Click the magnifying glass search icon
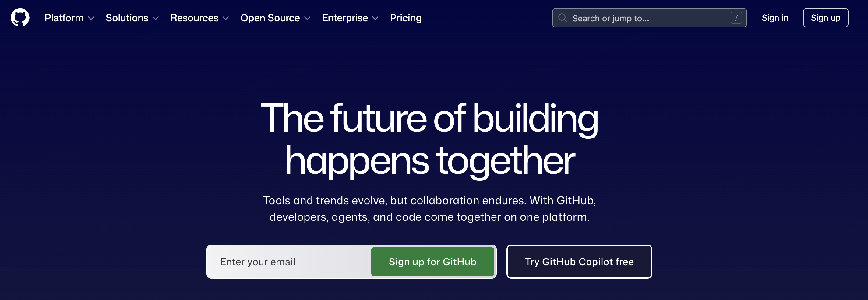The image size is (868, 300). (563, 18)
